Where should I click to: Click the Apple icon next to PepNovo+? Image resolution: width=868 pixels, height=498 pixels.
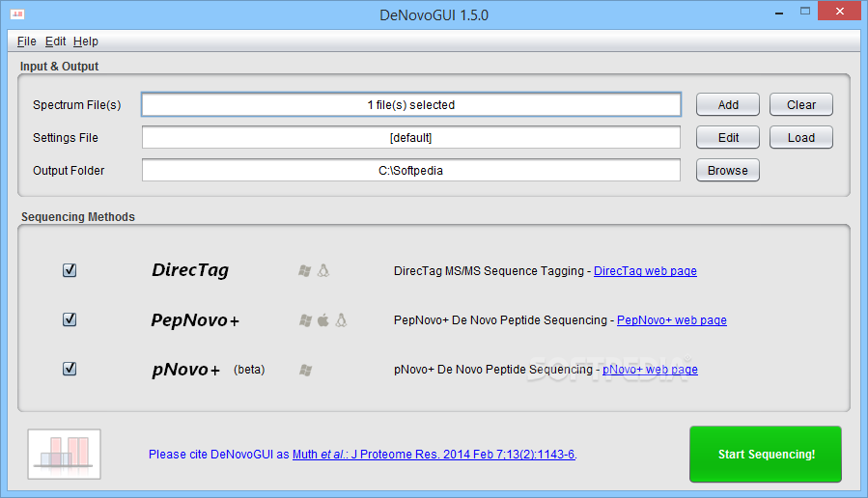pyautogui.click(x=323, y=319)
